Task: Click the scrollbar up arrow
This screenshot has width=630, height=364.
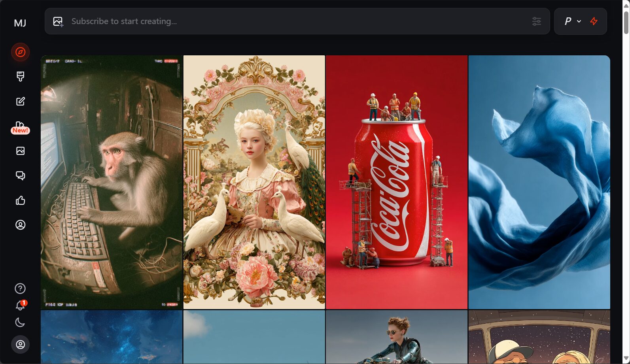Action: click(626, 5)
